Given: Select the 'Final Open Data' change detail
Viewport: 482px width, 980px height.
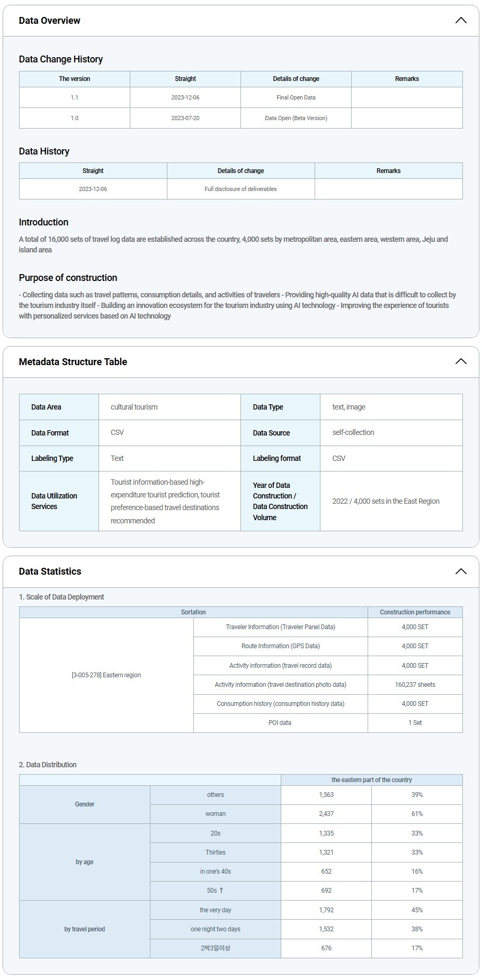Looking at the screenshot, I should click(296, 97).
